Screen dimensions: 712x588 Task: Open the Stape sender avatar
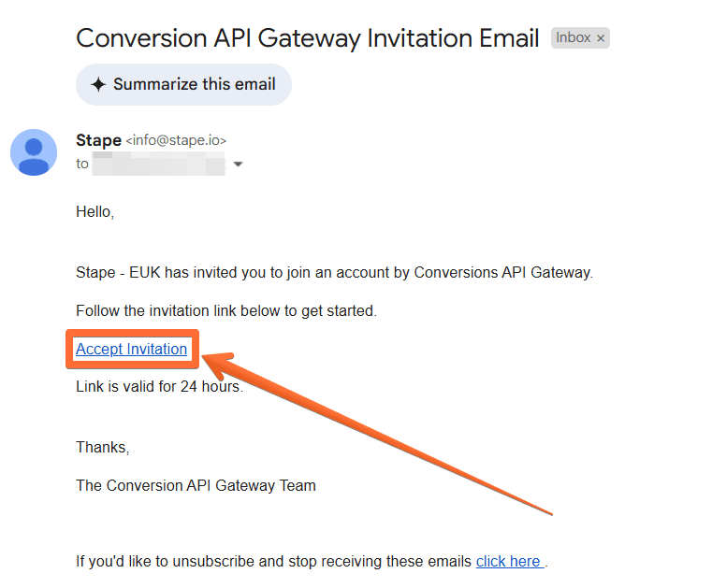click(x=34, y=152)
